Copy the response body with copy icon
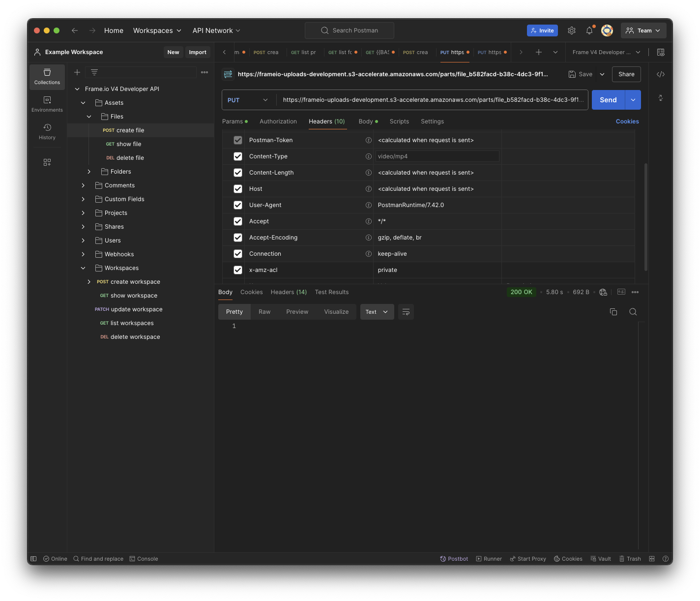 coord(613,312)
